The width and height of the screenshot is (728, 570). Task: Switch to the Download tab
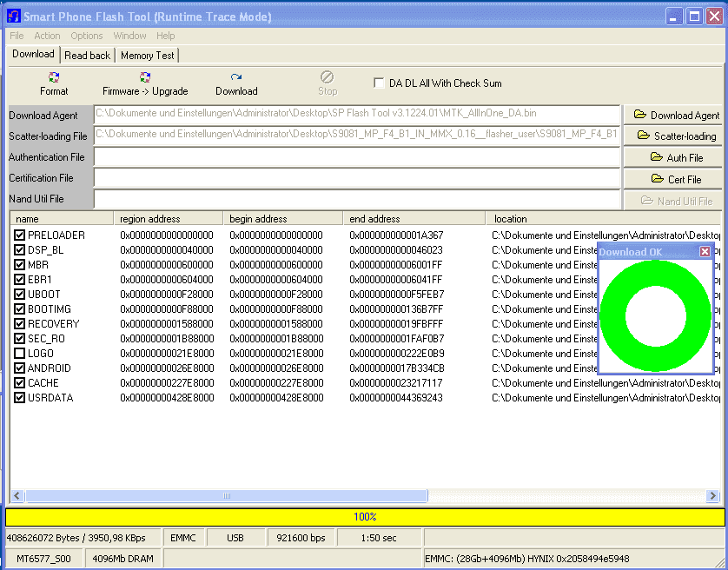(x=33, y=54)
